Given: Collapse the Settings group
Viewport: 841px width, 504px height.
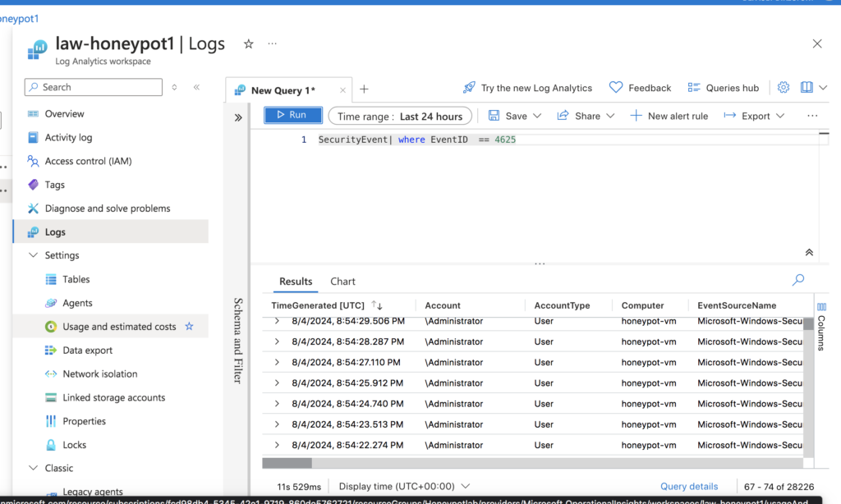Looking at the screenshot, I should (x=33, y=255).
